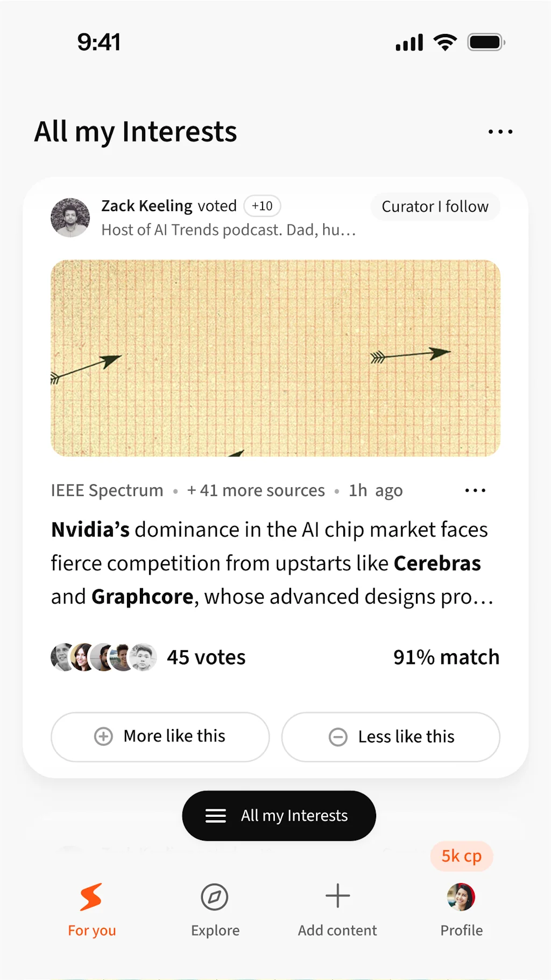551x980 pixels.
Task: Open the Profile avatar picture
Action: pos(461,897)
